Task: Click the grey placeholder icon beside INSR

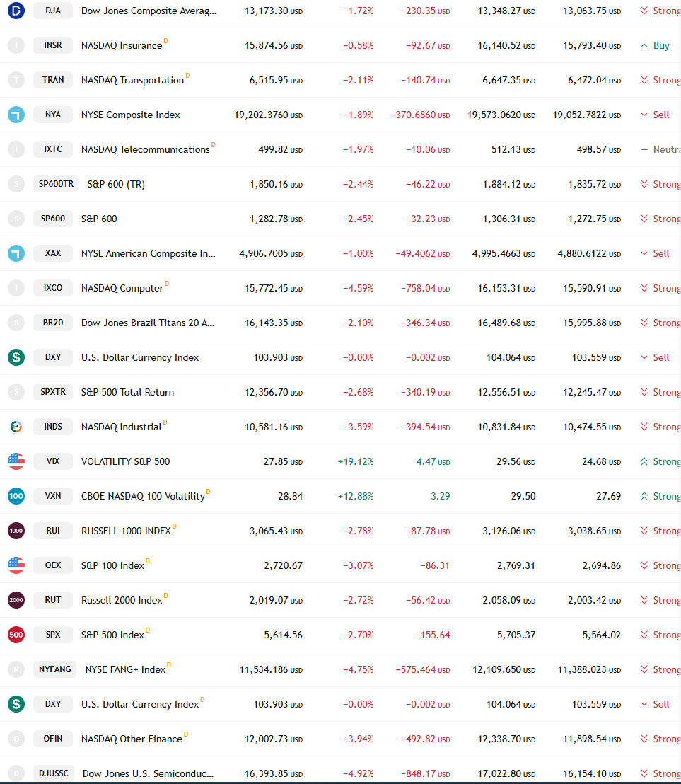Action: 16,45
